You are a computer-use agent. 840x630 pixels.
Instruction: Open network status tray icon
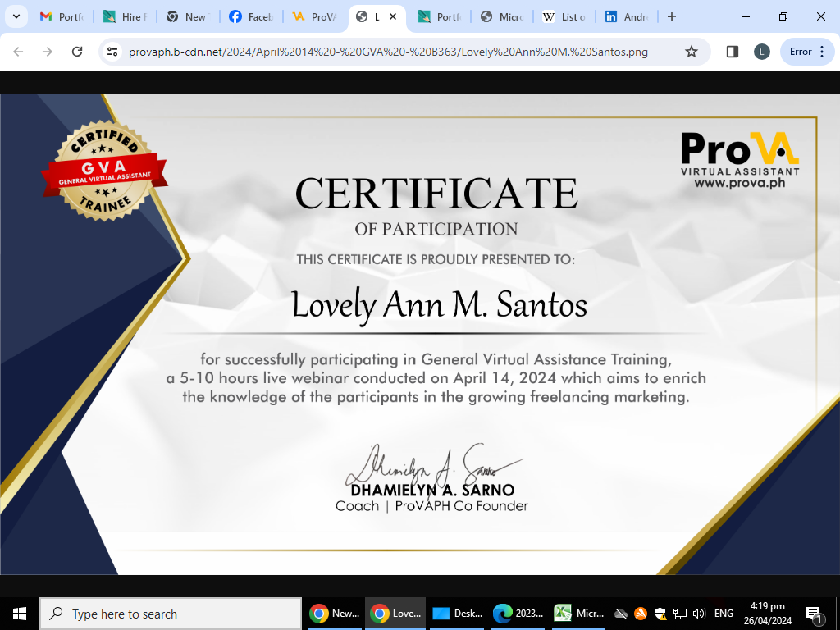coord(680,614)
